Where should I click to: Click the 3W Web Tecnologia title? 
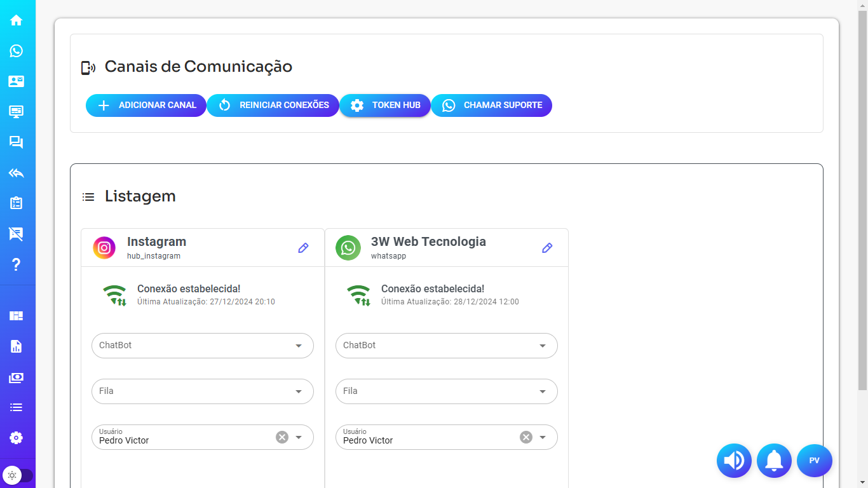click(x=428, y=241)
